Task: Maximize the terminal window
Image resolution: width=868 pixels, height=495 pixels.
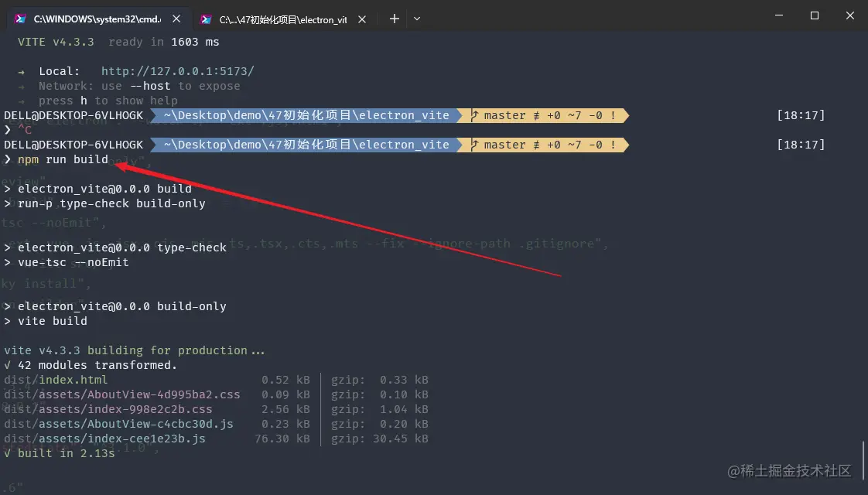Action: (815, 15)
